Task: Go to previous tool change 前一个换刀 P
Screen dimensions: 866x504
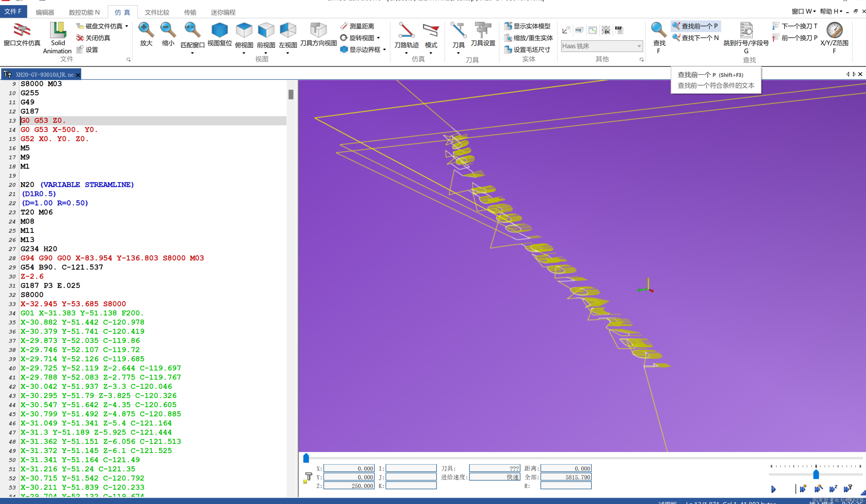Action: pos(795,38)
